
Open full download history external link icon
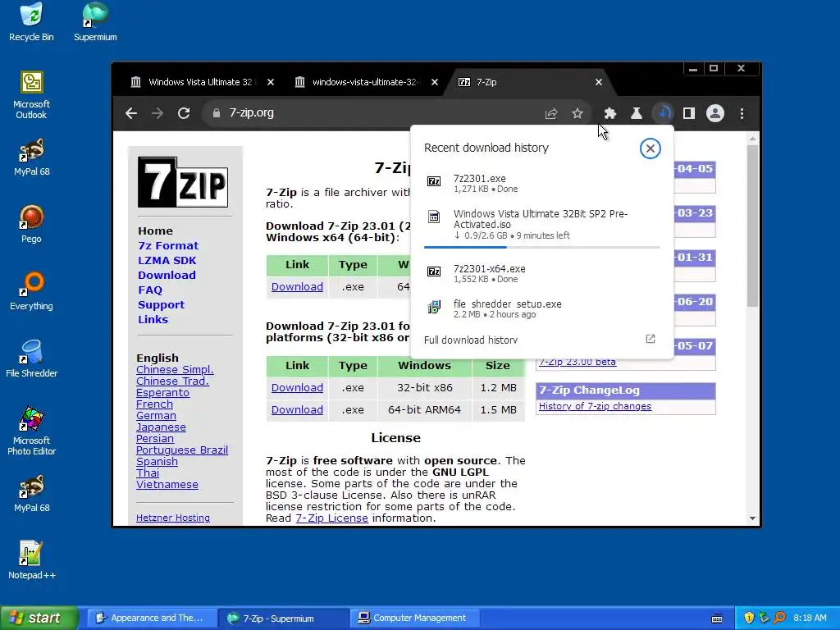coord(650,339)
